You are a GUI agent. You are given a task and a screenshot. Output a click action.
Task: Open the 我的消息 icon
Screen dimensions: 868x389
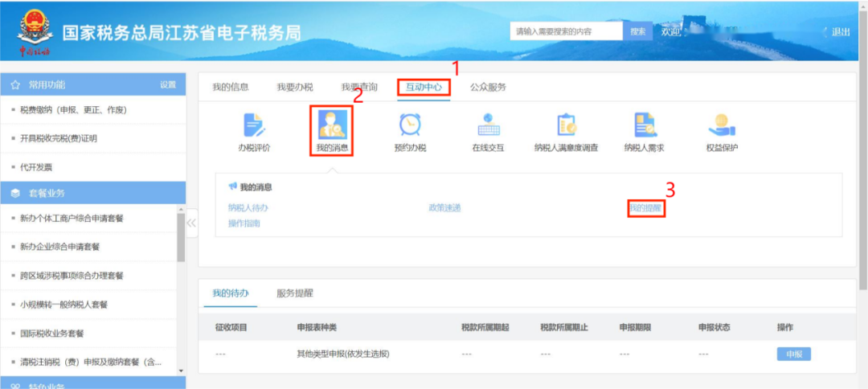pos(332,124)
